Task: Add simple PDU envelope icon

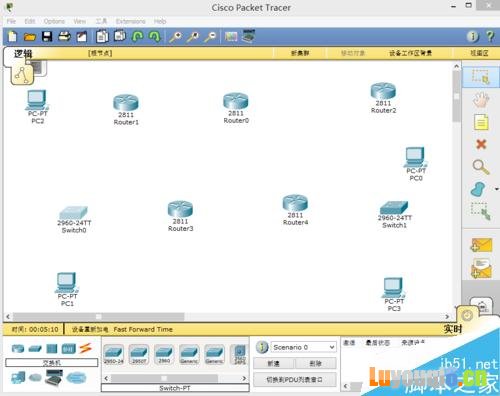Action: click(x=481, y=245)
